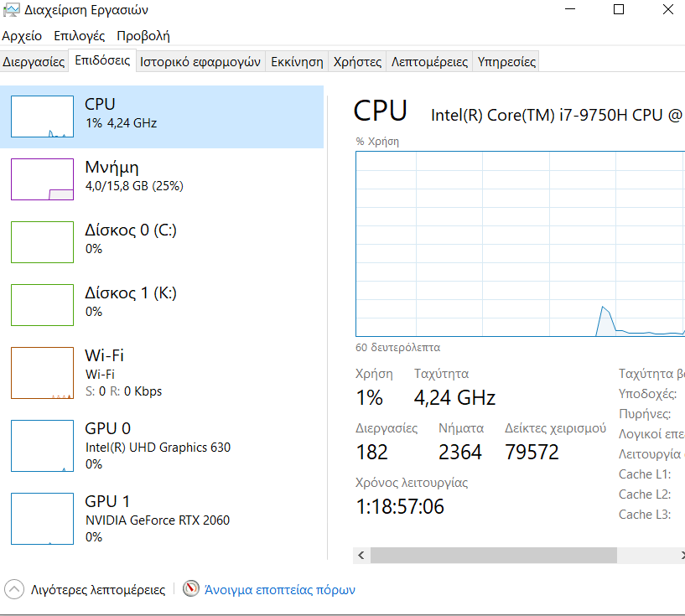
Task: Switch to the Υπηρεσίες tab
Action: coord(506,62)
